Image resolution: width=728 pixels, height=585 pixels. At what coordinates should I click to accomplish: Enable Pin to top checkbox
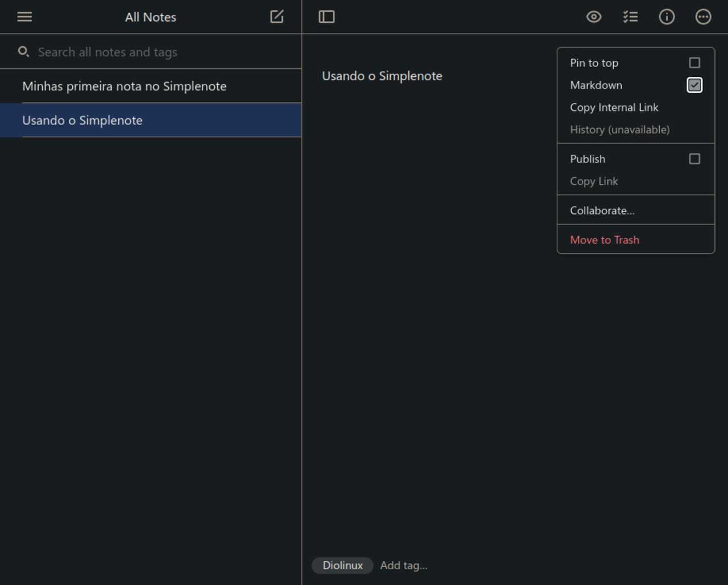point(694,63)
